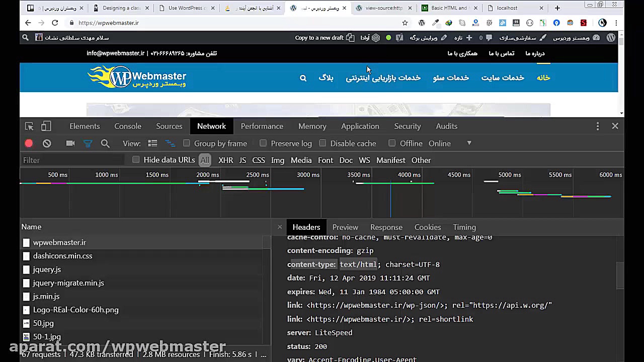Image resolution: width=644 pixels, height=362 pixels.
Task: Filter requests by XHR type
Action: tap(225, 160)
